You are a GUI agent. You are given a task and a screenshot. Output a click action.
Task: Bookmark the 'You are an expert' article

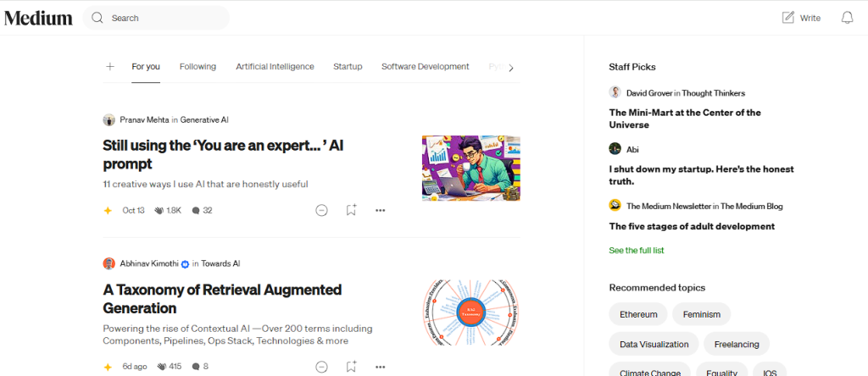(351, 210)
